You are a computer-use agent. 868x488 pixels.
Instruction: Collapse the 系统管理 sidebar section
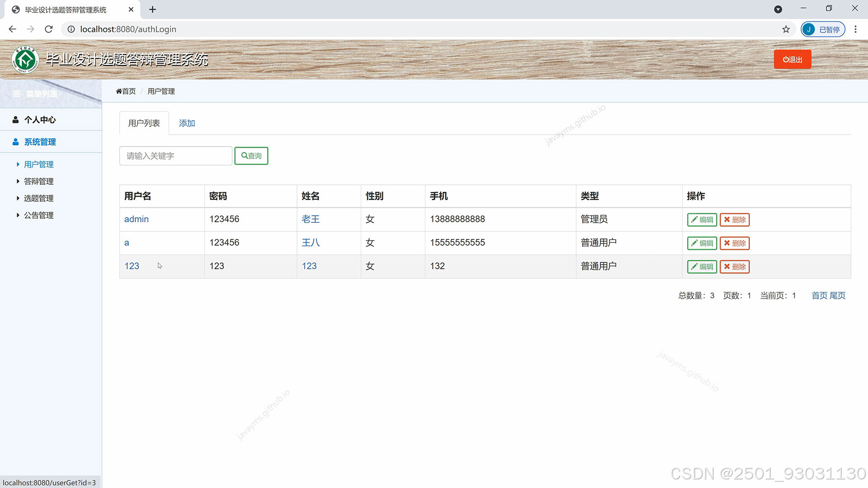[51, 142]
